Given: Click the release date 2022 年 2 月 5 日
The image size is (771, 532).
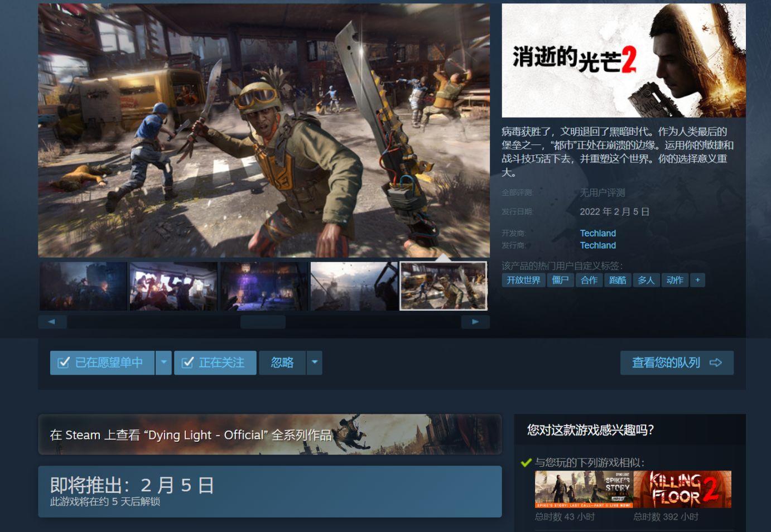Looking at the screenshot, I should point(615,212).
